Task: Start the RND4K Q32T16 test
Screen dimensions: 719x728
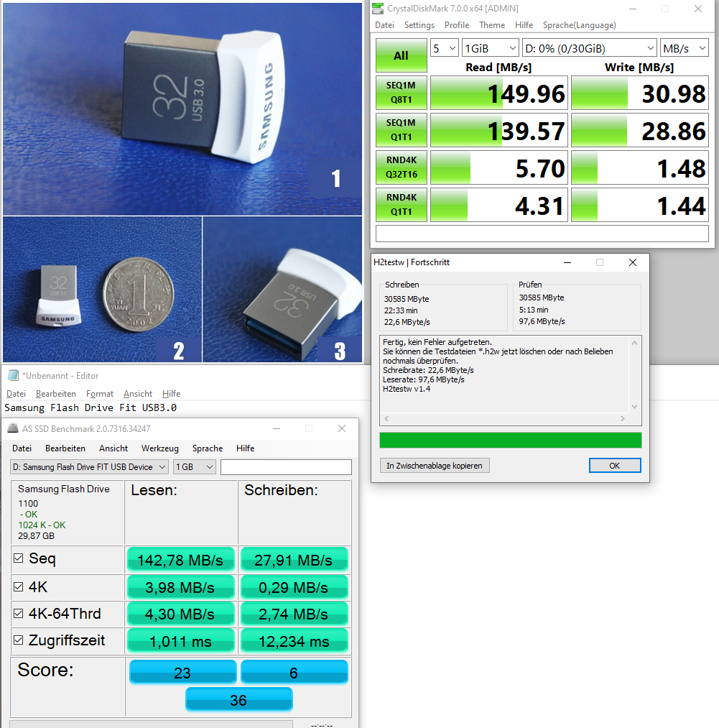Action: point(401,167)
